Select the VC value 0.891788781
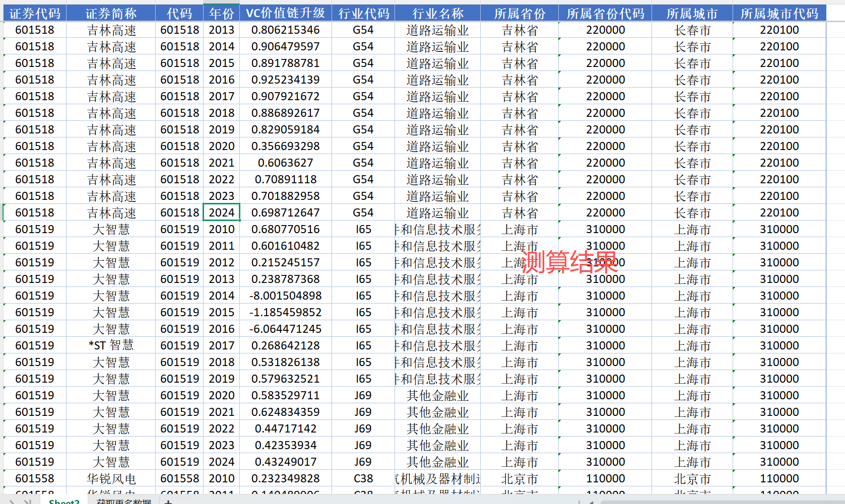The width and height of the screenshot is (845, 504). 286,63
